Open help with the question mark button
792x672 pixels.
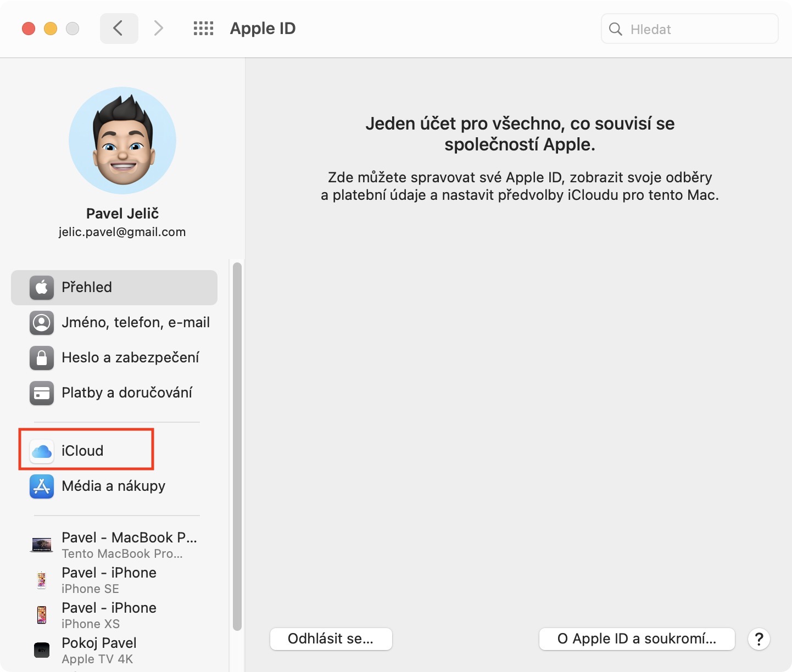(759, 639)
